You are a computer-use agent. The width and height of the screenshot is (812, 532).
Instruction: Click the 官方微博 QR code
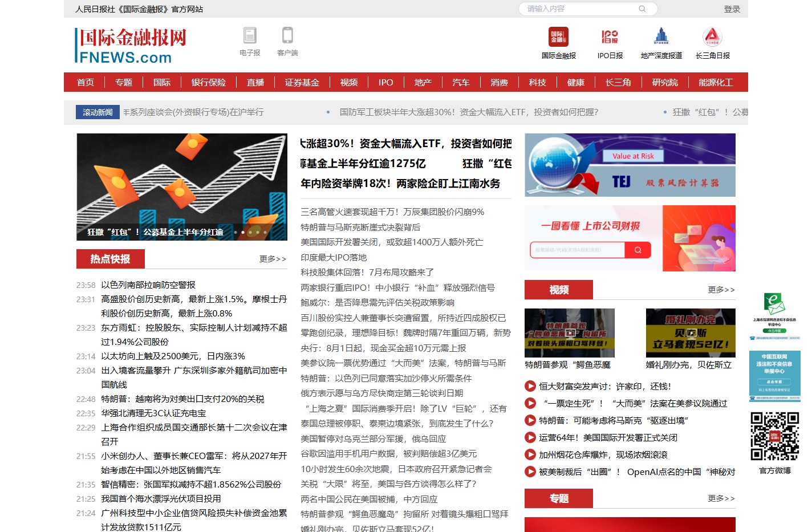[x=775, y=436]
